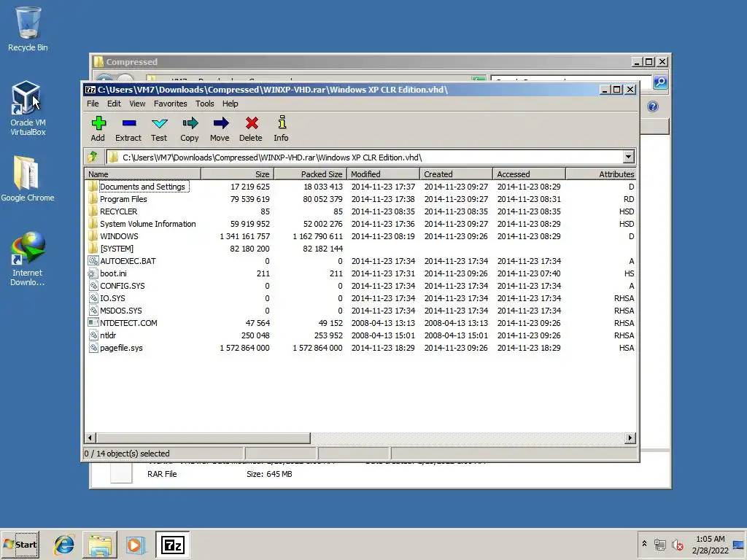The image size is (747, 560).
Task: Select the Internet Download Manager shortcut
Action: point(28,259)
